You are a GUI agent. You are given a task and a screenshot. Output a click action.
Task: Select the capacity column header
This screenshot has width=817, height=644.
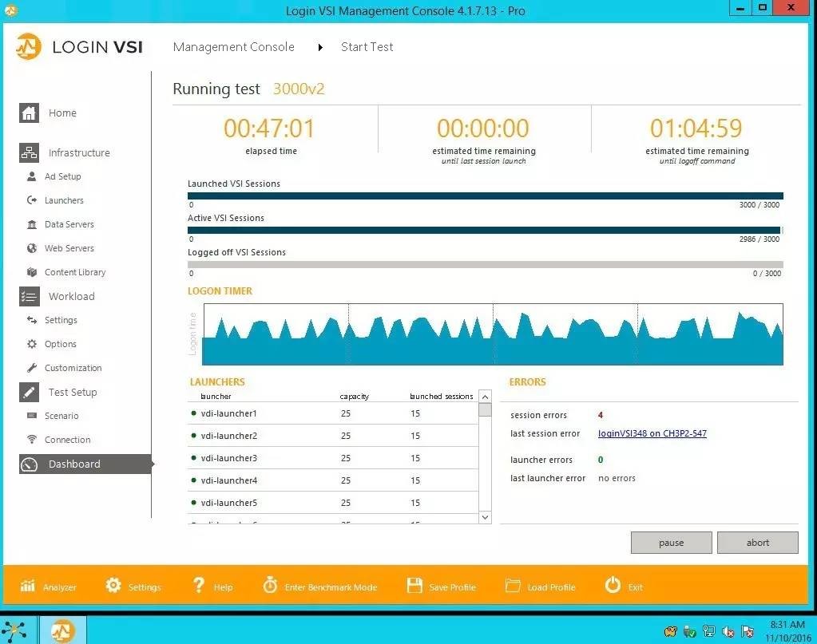click(x=355, y=396)
